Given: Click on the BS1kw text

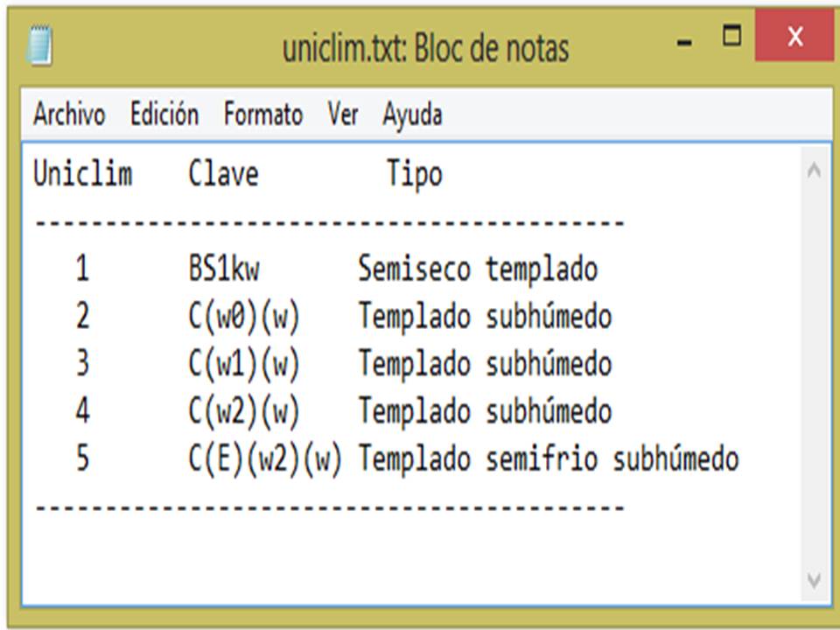Looking at the screenshot, I should [x=223, y=269].
